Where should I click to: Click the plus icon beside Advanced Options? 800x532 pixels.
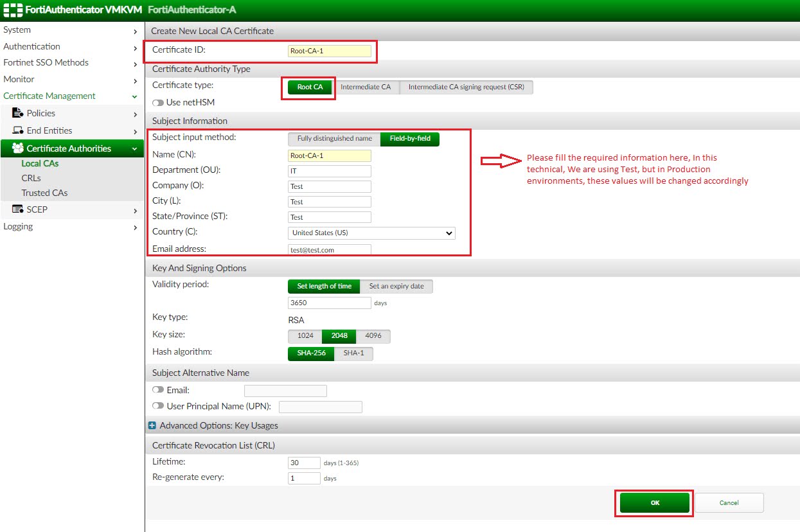tap(152, 425)
